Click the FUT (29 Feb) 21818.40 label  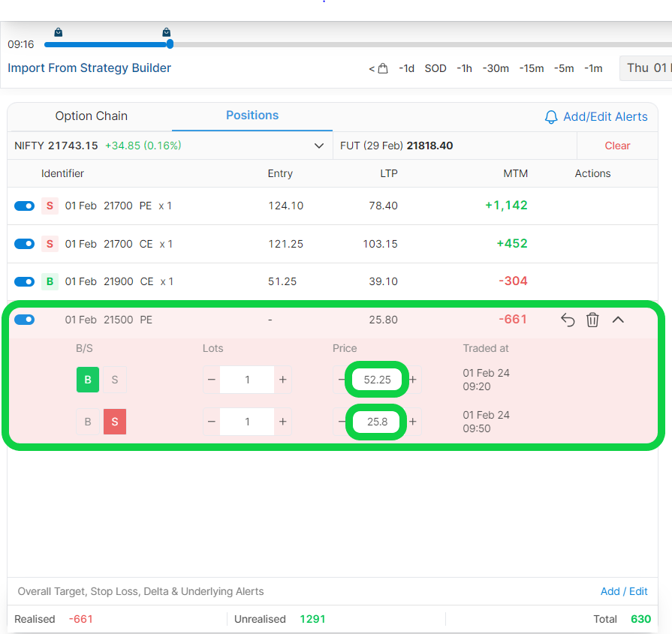click(x=396, y=146)
